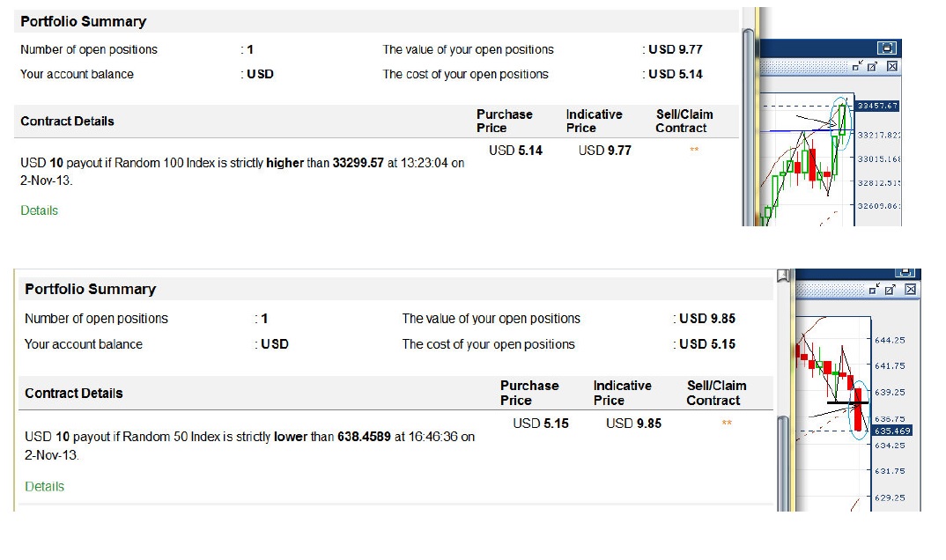Click the upper panel vertical scrollbar thumb
Screen dimensions: 946x560
point(748,127)
